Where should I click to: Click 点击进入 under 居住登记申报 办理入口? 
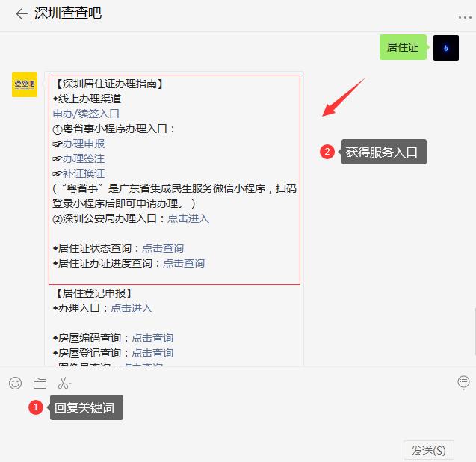pyautogui.click(x=132, y=308)
